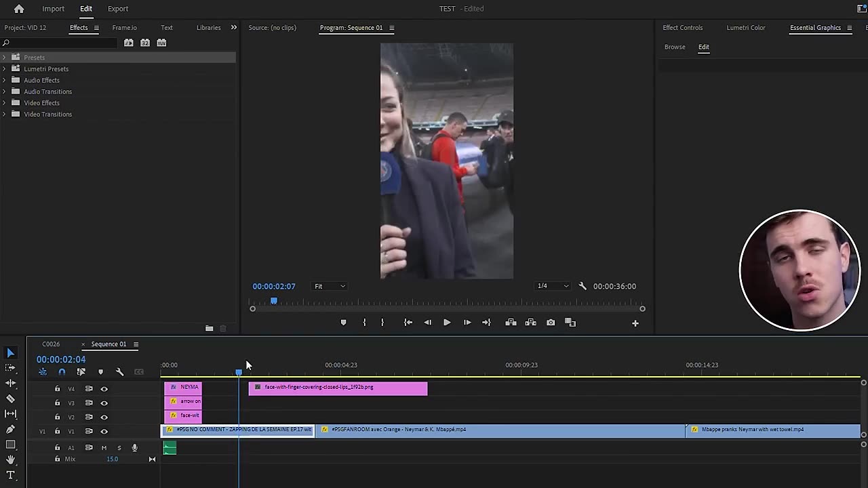Enable voice-over record on A1
Image resolution: width=868 pixels, height=488 pixels.
coord(134,448)
